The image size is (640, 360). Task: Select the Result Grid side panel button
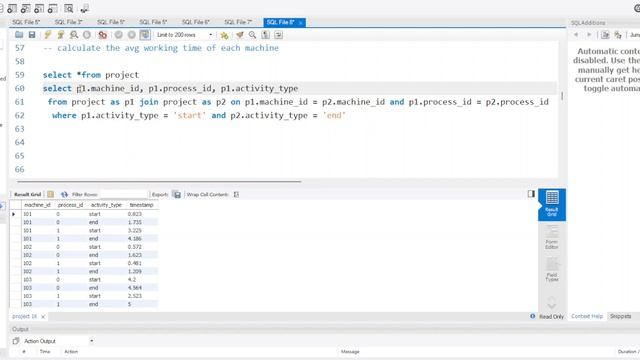point(552,204)
